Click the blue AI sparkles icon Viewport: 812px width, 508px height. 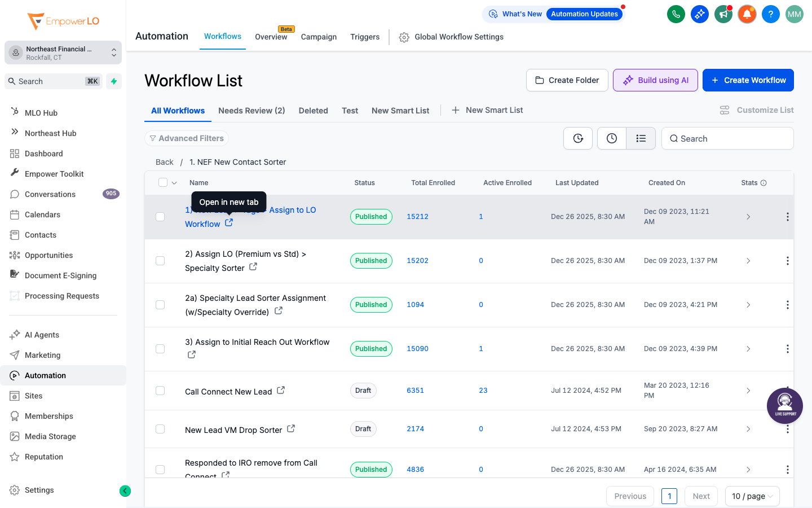pyautogui.click(x=700, y=14)
